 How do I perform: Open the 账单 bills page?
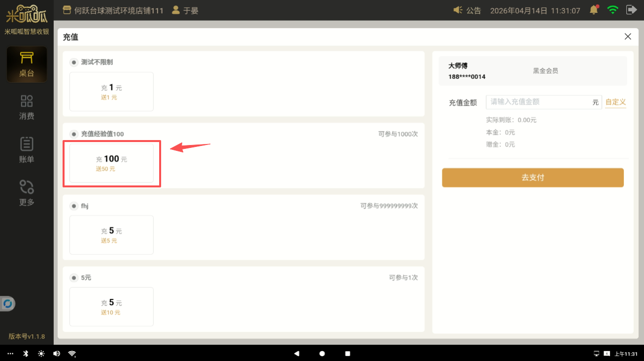pyautogui.click(x=27, y=150)
